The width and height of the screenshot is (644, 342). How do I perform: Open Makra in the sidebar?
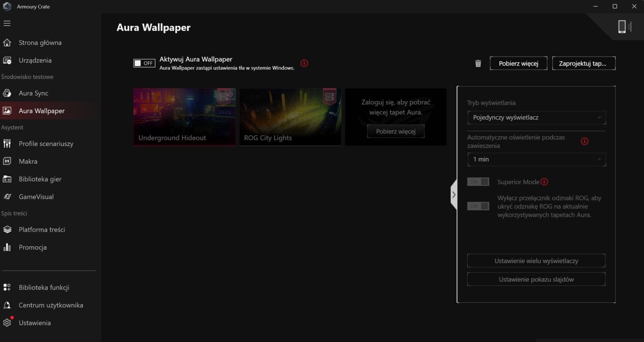(x=28, y=161)
